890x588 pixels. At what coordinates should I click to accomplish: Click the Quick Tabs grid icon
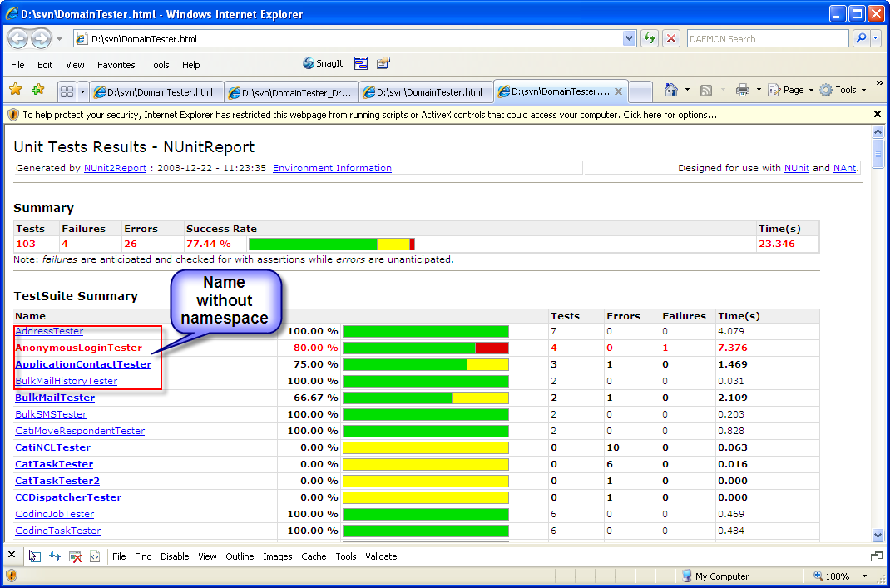pyautogui.click(x=66, y=91)
